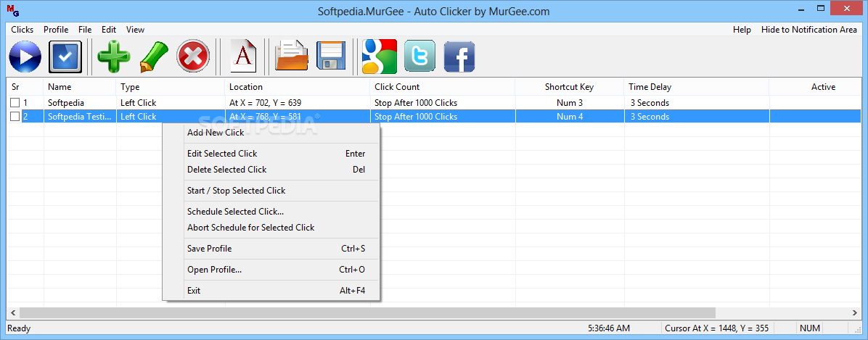
Task: Open the Help menu
Action: tap(742, 30)
